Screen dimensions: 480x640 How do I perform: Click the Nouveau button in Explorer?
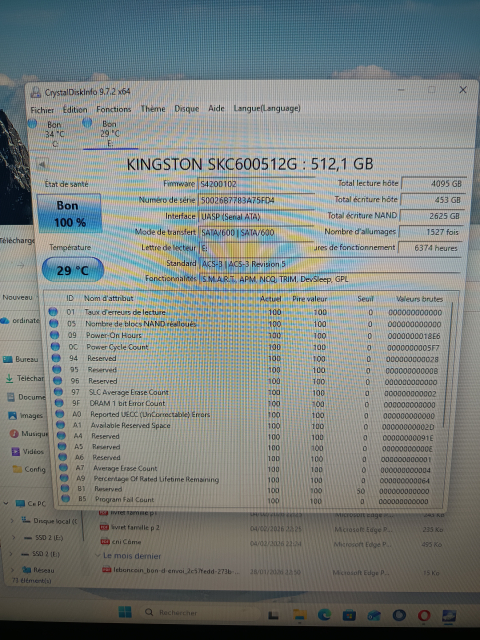point(18,298)
